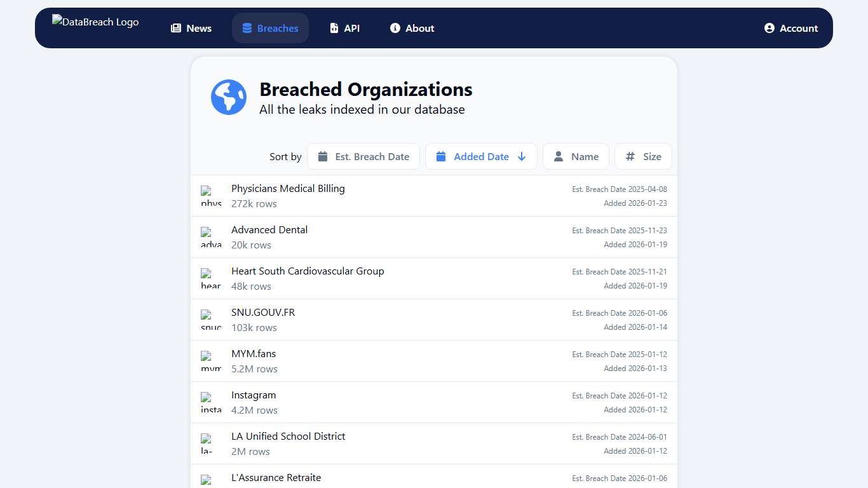868x488 pixels.
Task: Click the globe icon beside Breached Organizations
Action: tap(228, 97)
